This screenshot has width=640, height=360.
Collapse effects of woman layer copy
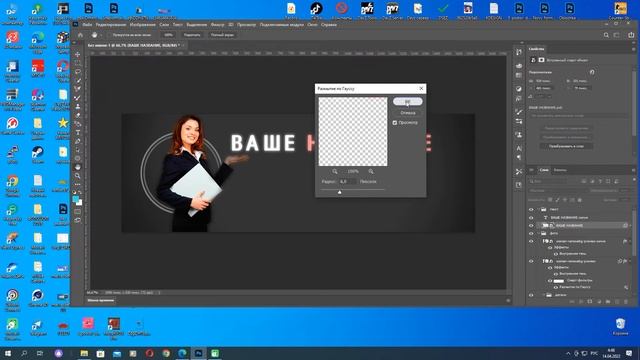point(629,242)
